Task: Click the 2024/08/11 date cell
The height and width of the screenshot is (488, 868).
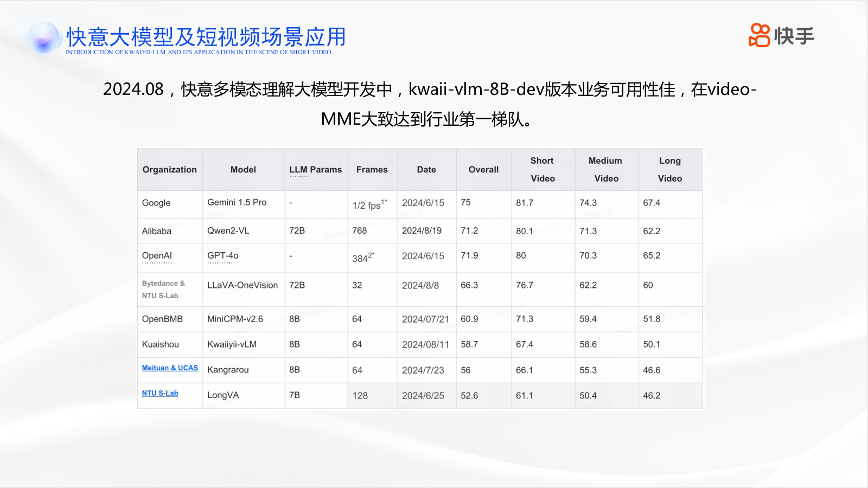Action: tap(426, 344)
